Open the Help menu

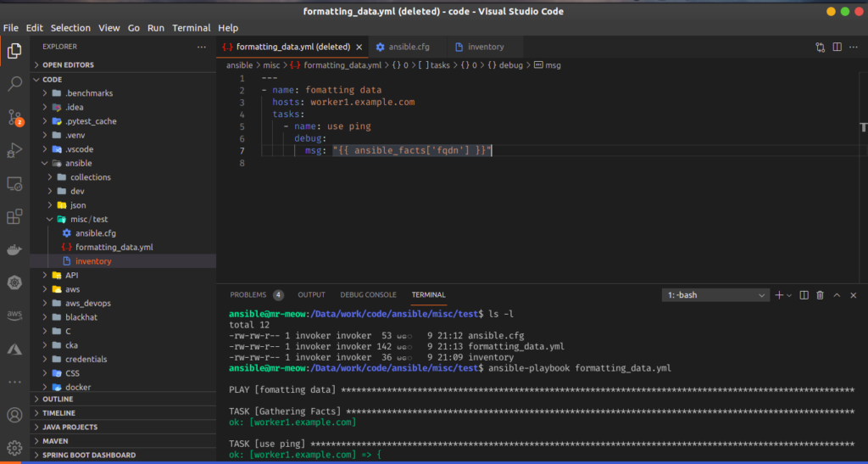point(228,28)
